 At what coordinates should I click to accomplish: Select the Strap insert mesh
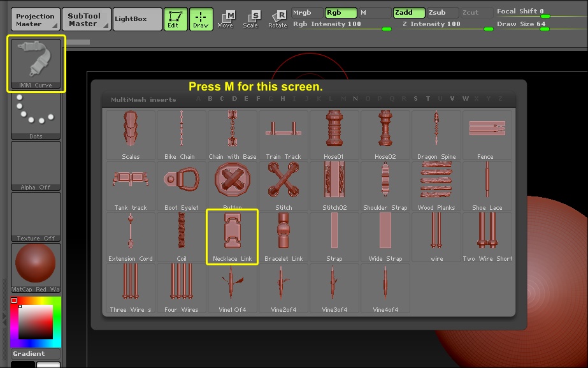tap(334, 237)
